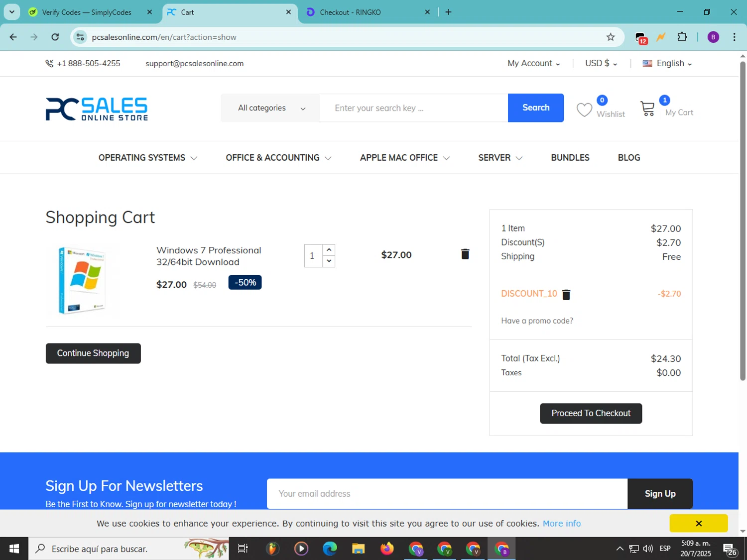Click the product search input field
747x560 pixels.
click(x=414, y=108)
